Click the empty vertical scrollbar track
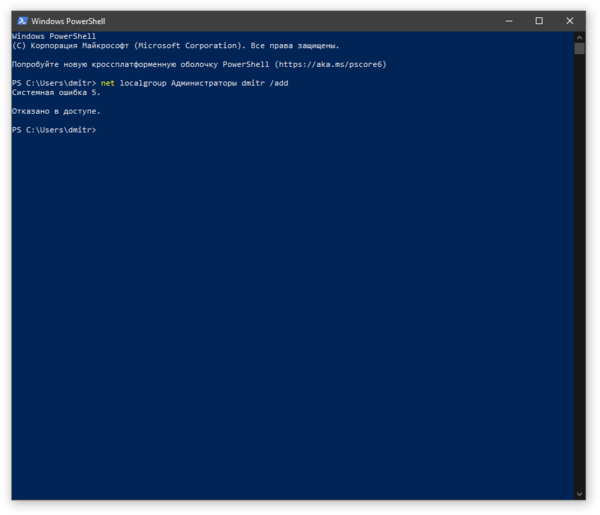This screenshot has height=515, width=600. point(580,270)
